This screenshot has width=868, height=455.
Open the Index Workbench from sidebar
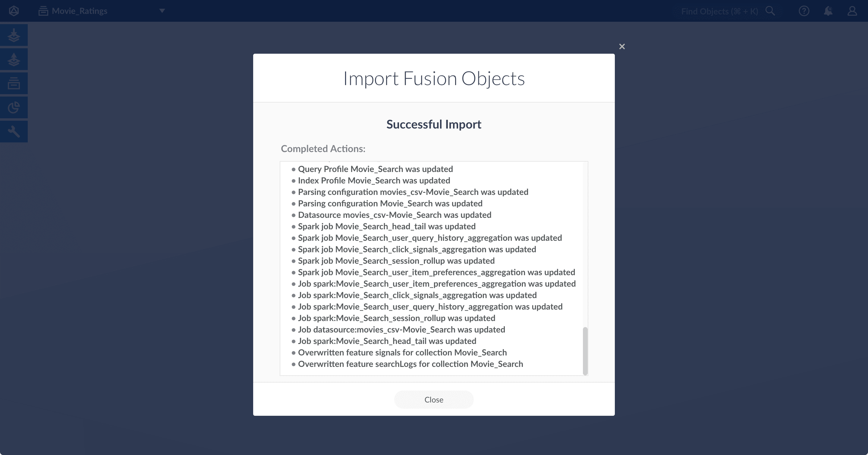tap(14, 35)
